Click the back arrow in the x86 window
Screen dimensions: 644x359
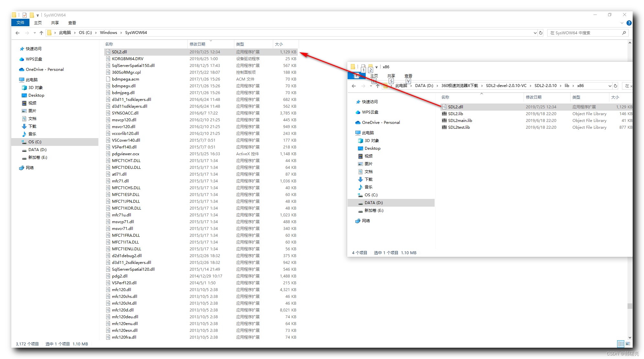[354, 86]
